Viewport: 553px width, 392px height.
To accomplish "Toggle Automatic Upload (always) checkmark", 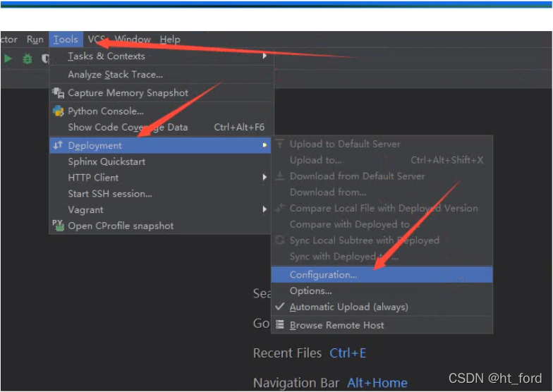I will (x=279, y=307).
